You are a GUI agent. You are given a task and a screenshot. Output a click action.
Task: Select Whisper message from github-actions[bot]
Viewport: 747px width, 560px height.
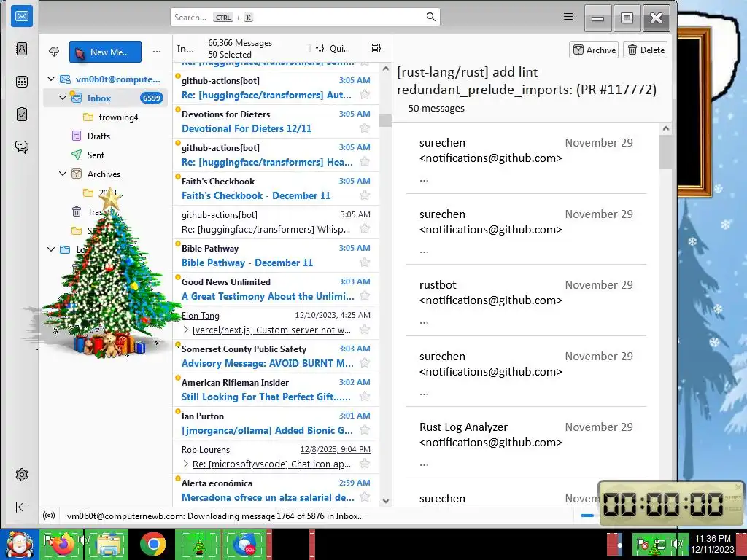pyautogui.click(x=276, y=222)
